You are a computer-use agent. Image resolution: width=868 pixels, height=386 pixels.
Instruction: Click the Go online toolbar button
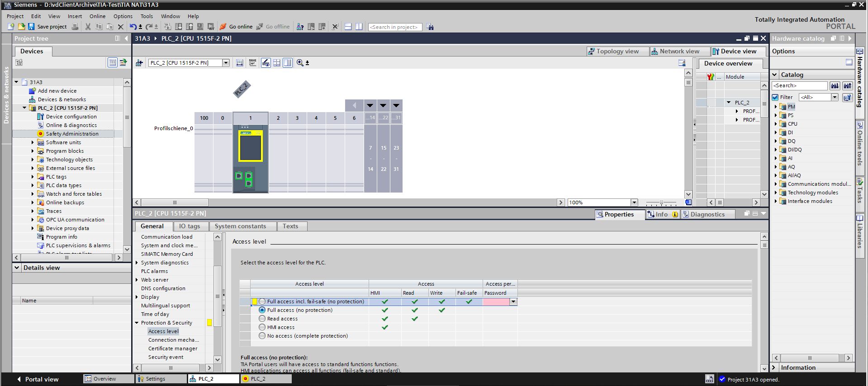(x=236, y=27)
